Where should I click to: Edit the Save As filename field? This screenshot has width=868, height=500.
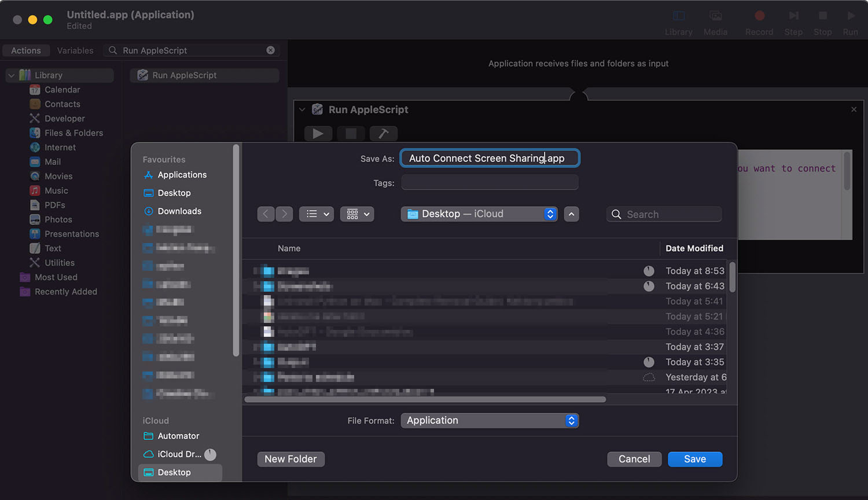[x=490, y=158]
